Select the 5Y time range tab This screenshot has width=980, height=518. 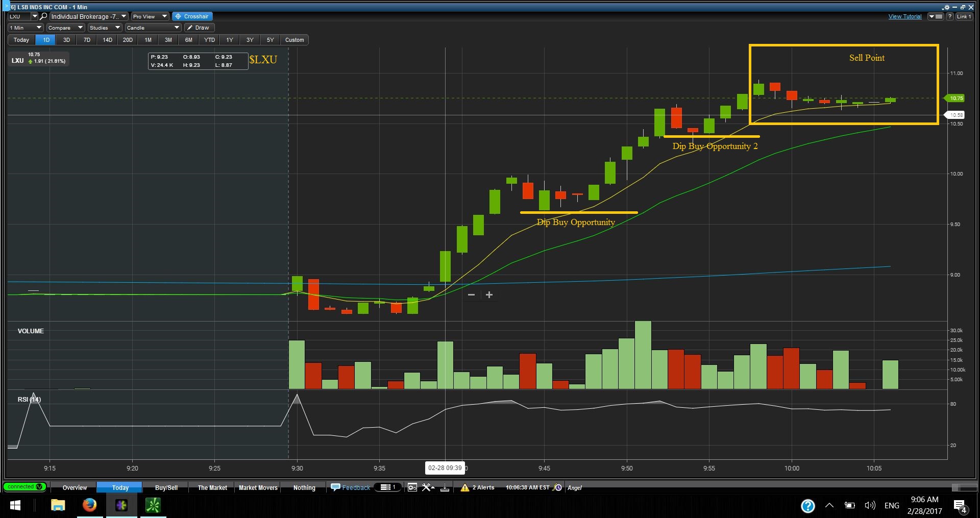(270, 40)
